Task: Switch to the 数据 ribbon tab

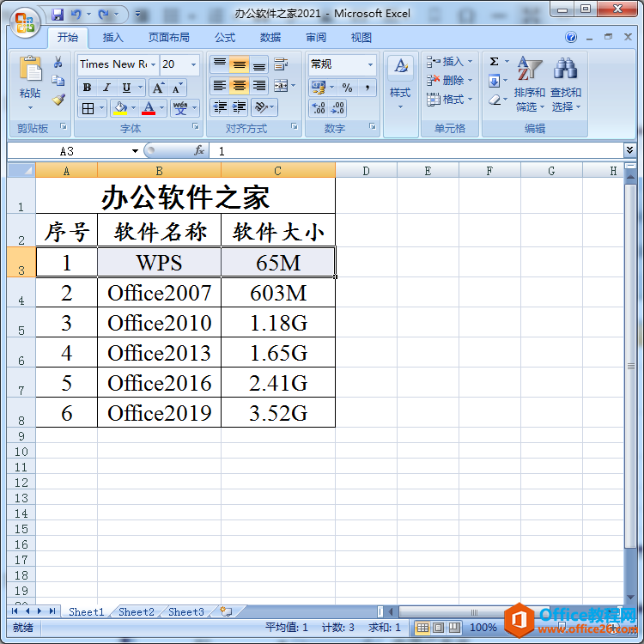Action: pyautogui.click(x=270, y=38)
